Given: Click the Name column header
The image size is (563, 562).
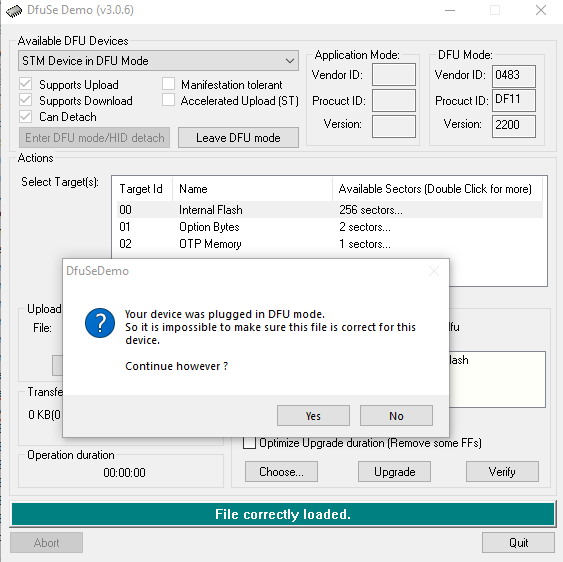Looking at the screenshot, I should [252, 189].
